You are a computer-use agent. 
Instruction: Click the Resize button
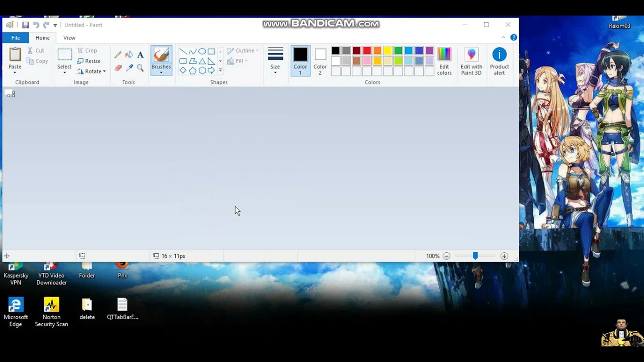point(89,61)
